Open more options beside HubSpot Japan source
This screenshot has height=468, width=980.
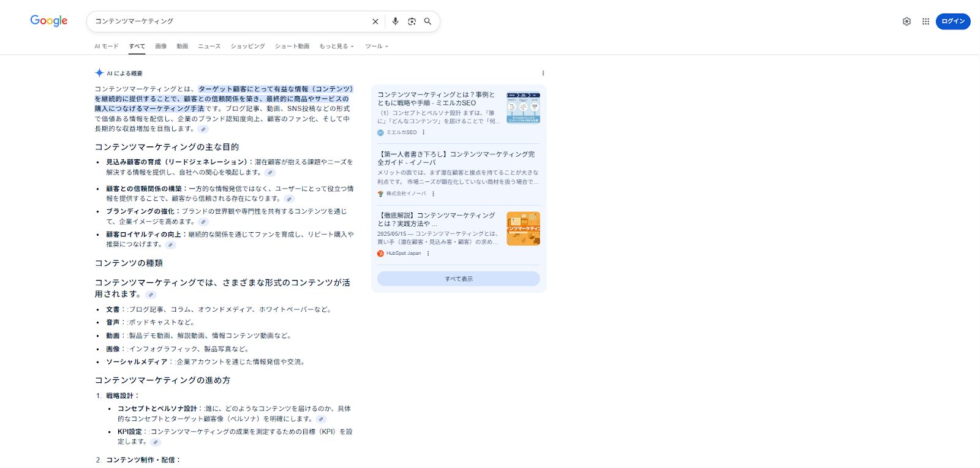coord(428,254)
